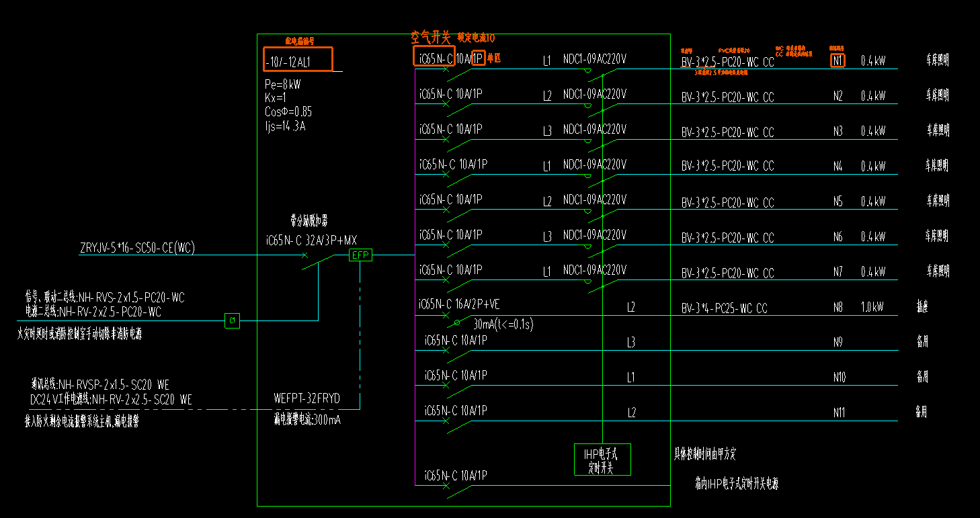Viewport: 980px width, 518px height.
Task: Select circuit number N10
Action: click(839, 378)
